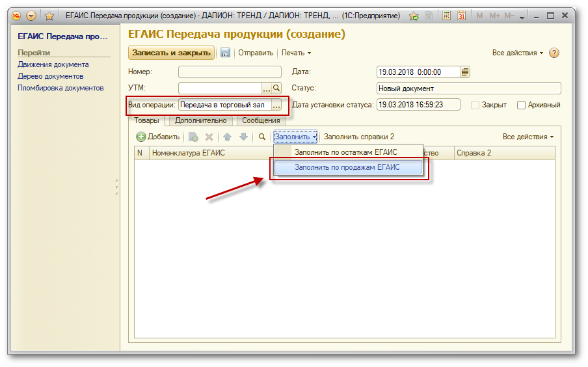
Task: Click the Добавить button with green plus
Action: coord(157,137)
